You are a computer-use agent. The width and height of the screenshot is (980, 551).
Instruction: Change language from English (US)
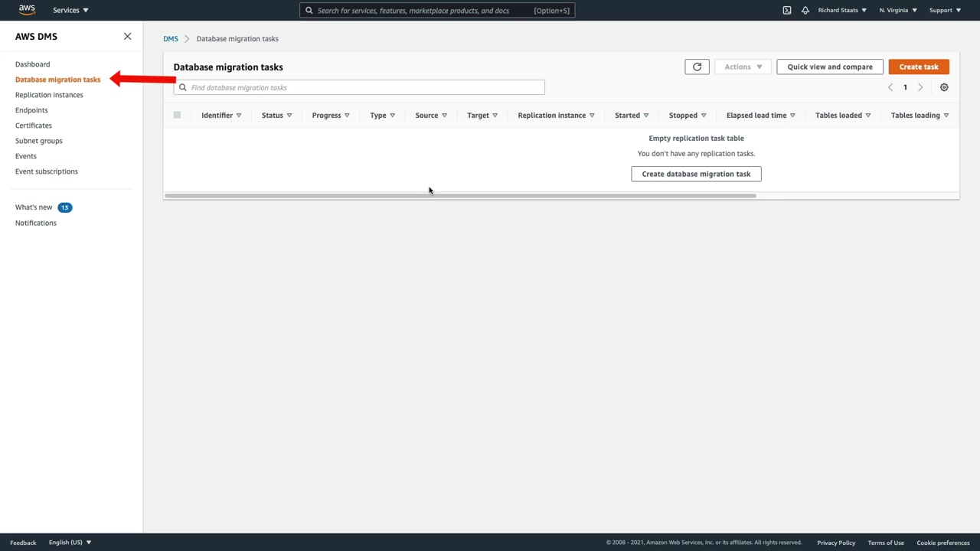(70, 543)
